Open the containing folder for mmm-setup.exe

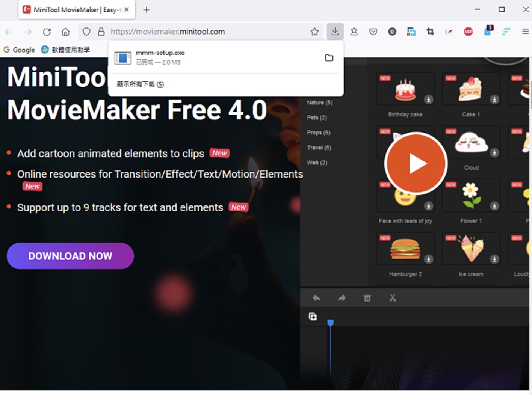pyautogui.click(x=329, y=58)
